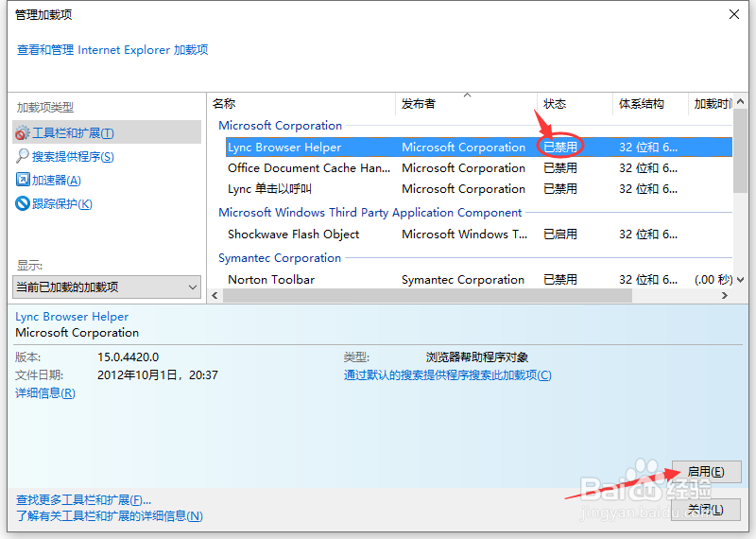Select the Lync 单击以呼叫 row
The height and width of the screenshot is (539, 756).
(x=479, y=189)
